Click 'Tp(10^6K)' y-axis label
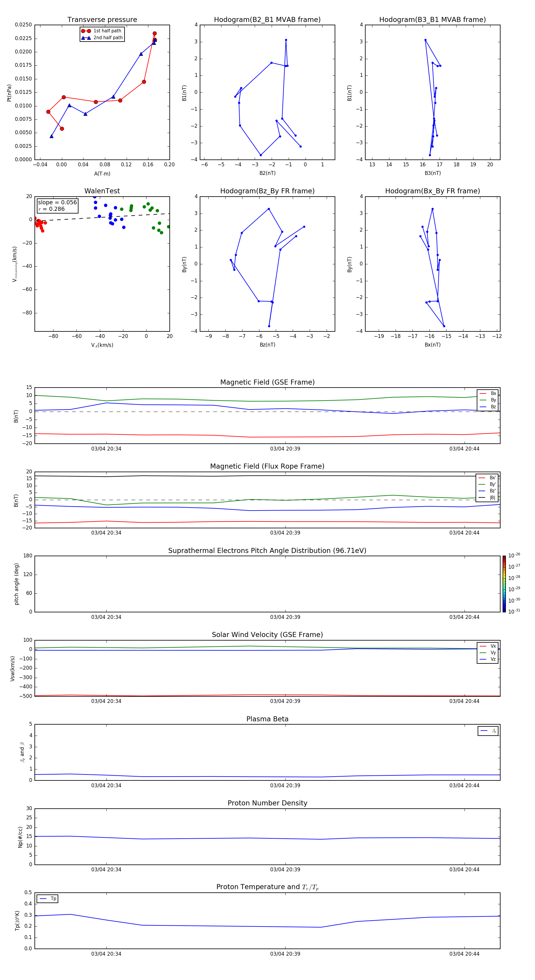 coord(17,921)
